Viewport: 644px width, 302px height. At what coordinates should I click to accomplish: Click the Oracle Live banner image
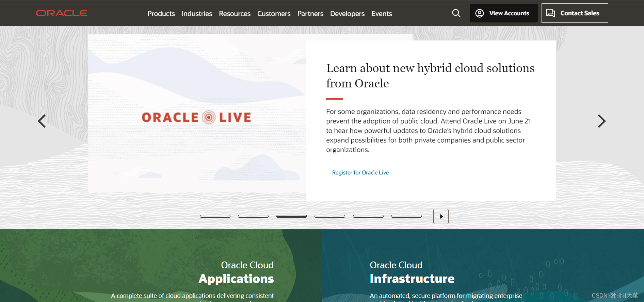[x=197, y=113]
